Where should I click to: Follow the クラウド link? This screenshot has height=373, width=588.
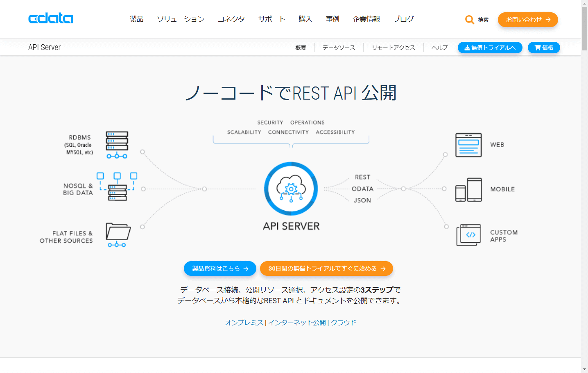[x=344, y=323]
